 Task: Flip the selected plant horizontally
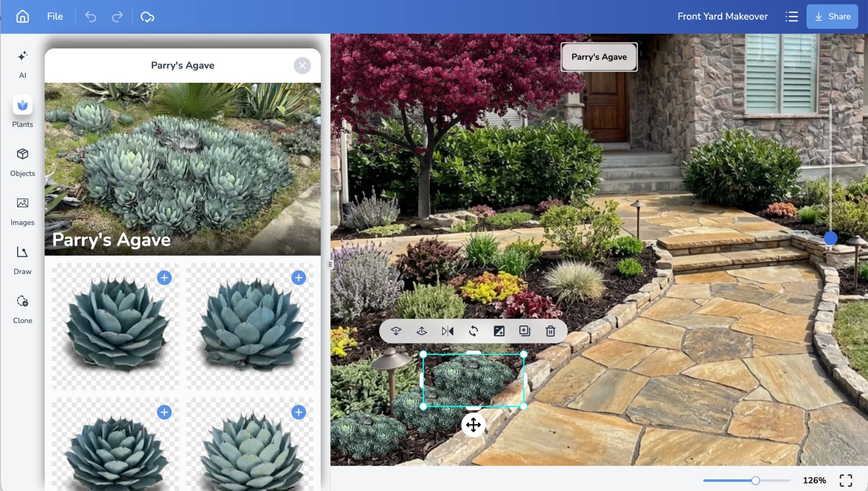coord(448,331)
